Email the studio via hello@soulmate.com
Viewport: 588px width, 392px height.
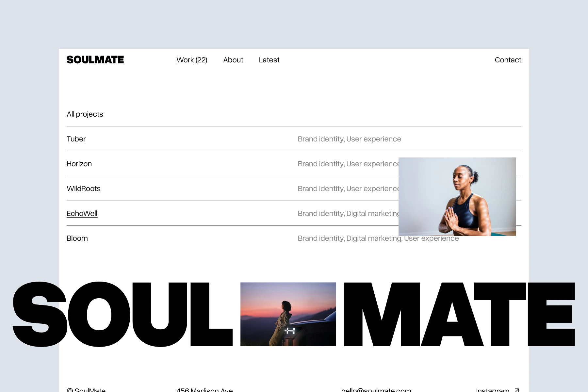[x=376, y=390]
